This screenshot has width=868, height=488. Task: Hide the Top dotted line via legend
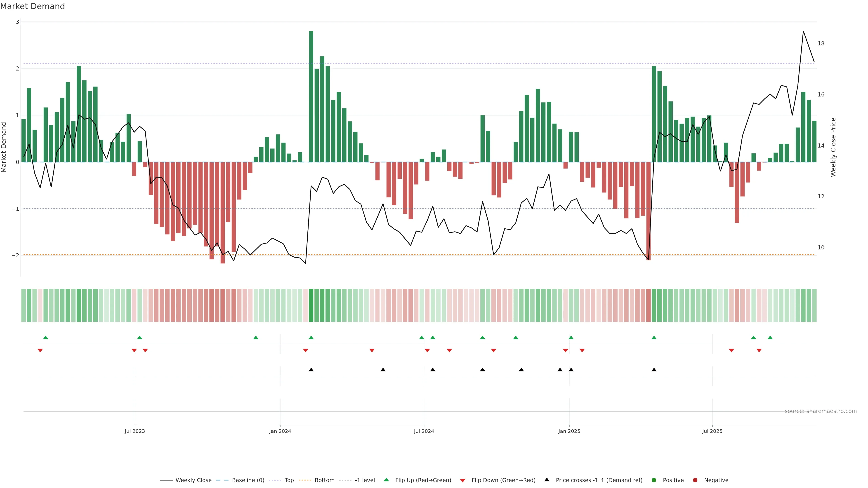289,480
